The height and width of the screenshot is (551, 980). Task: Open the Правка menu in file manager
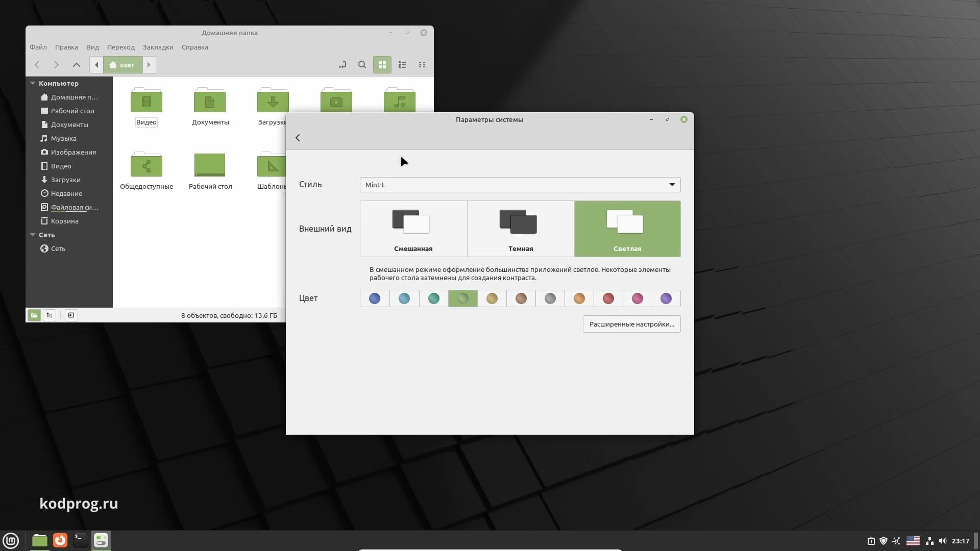[66, 47]
